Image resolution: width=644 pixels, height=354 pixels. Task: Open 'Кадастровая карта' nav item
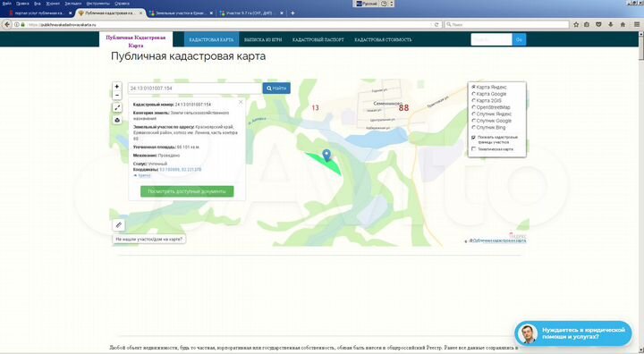pyautogui.click(x=211, y=39)
